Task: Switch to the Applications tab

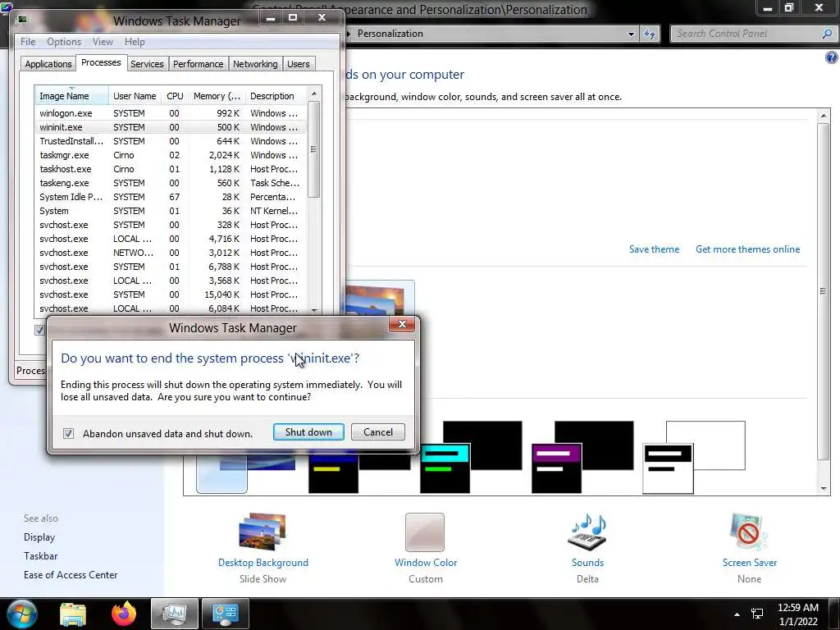Action: [x=48, y=64]
